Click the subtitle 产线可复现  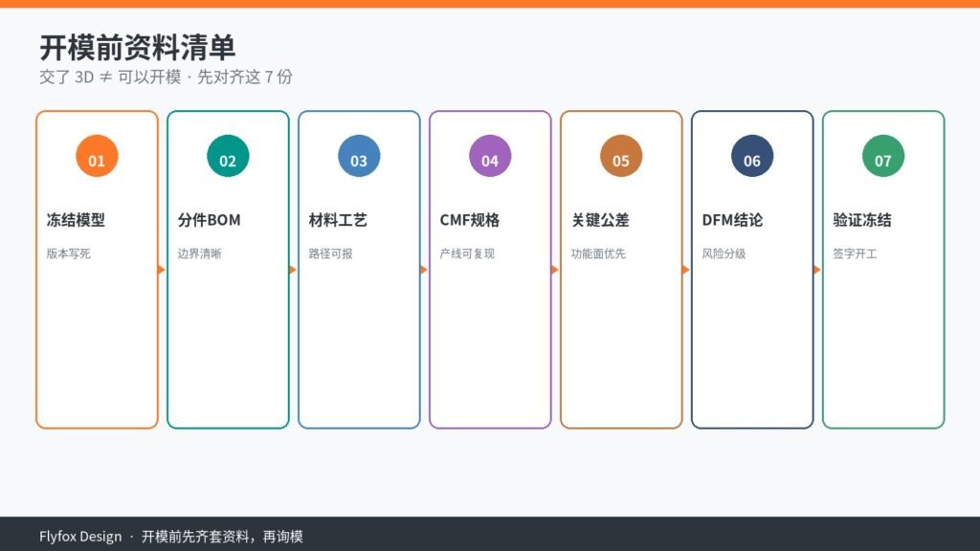[x=467, y=253]
